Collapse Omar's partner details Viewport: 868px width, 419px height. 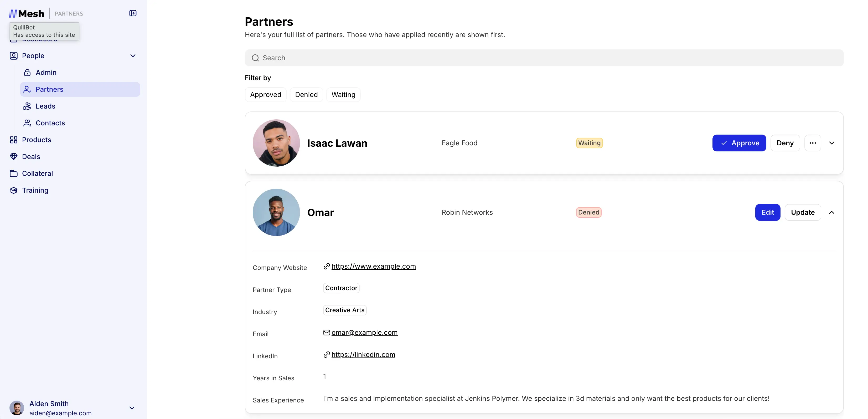point(831,212)
